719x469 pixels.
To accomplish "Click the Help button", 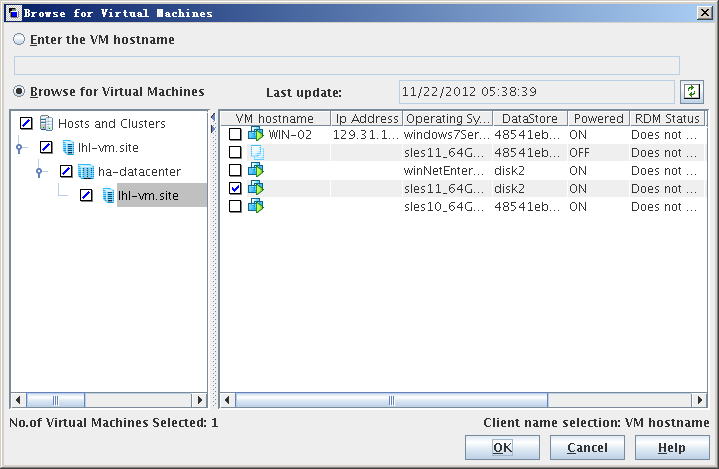I will click(x=672, y=447).
